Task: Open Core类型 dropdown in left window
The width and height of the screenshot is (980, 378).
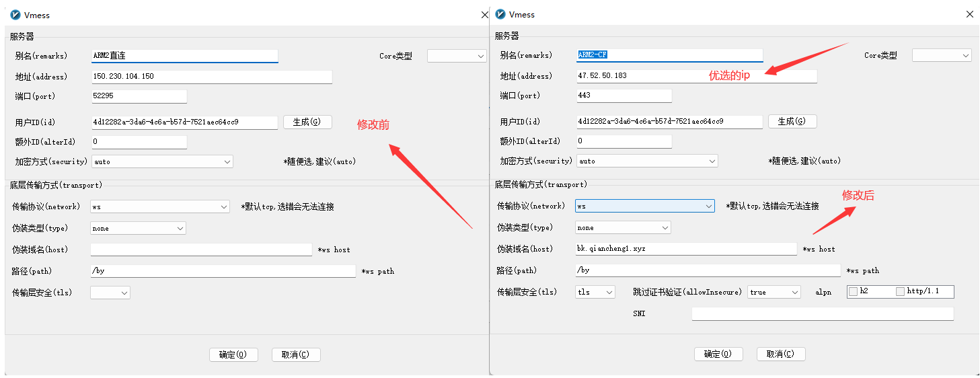Action: [457, 56]
